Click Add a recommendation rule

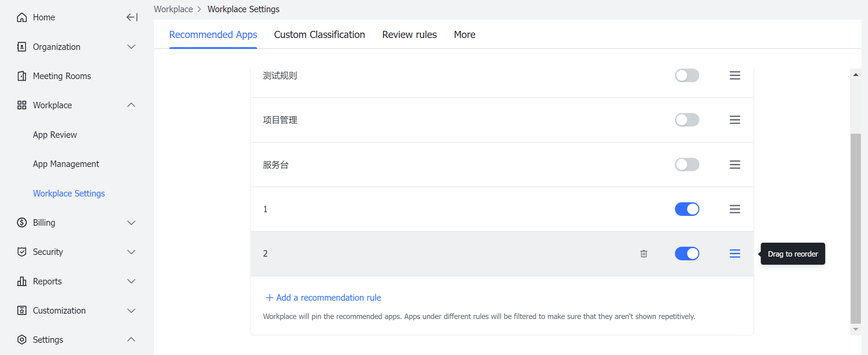click(x=323, y=297)
